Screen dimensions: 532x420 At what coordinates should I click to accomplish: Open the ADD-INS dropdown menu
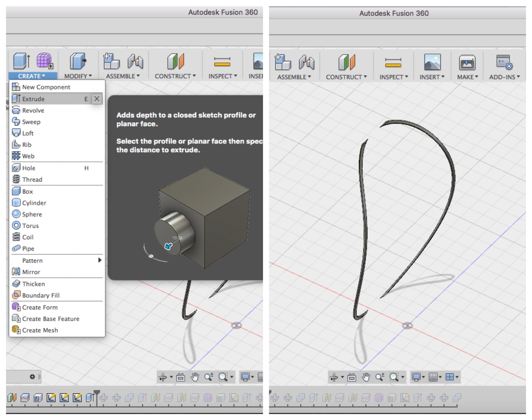[504, 77]
